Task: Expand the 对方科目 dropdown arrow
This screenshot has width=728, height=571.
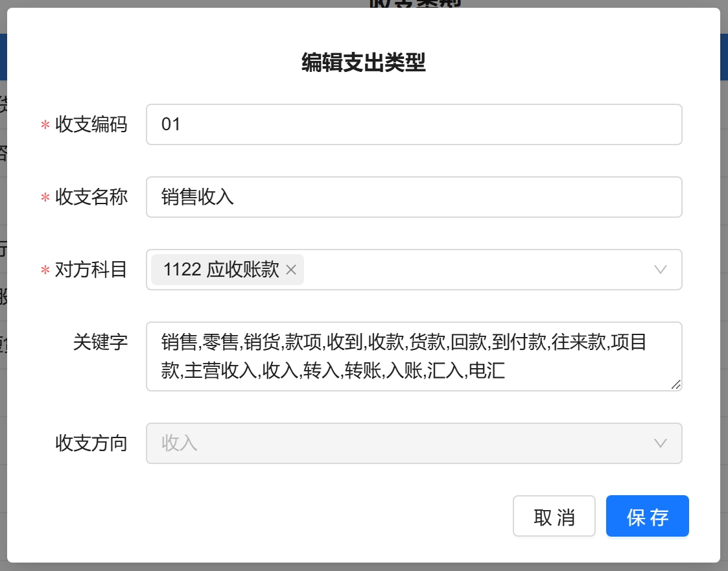Action: [660, 270]
